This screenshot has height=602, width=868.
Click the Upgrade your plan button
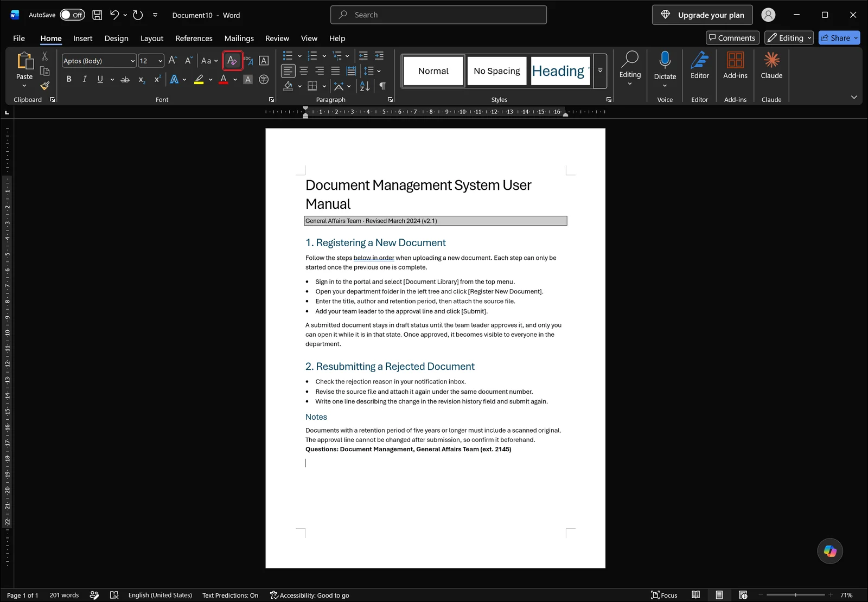tap(702, 15)
